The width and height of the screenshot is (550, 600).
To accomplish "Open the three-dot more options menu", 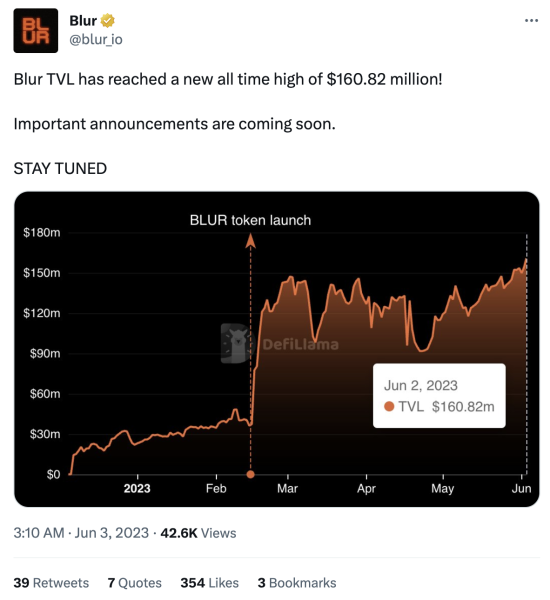I will (531, 20).
